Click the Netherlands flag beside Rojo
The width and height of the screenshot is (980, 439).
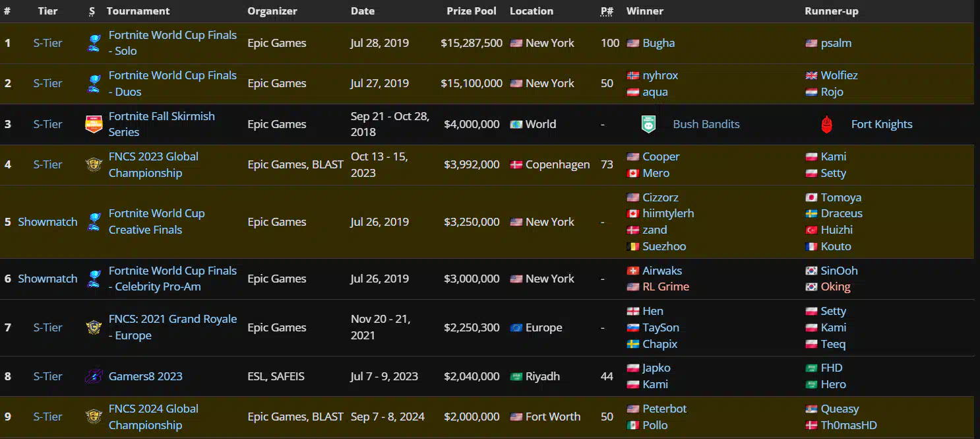pos(811,92)
